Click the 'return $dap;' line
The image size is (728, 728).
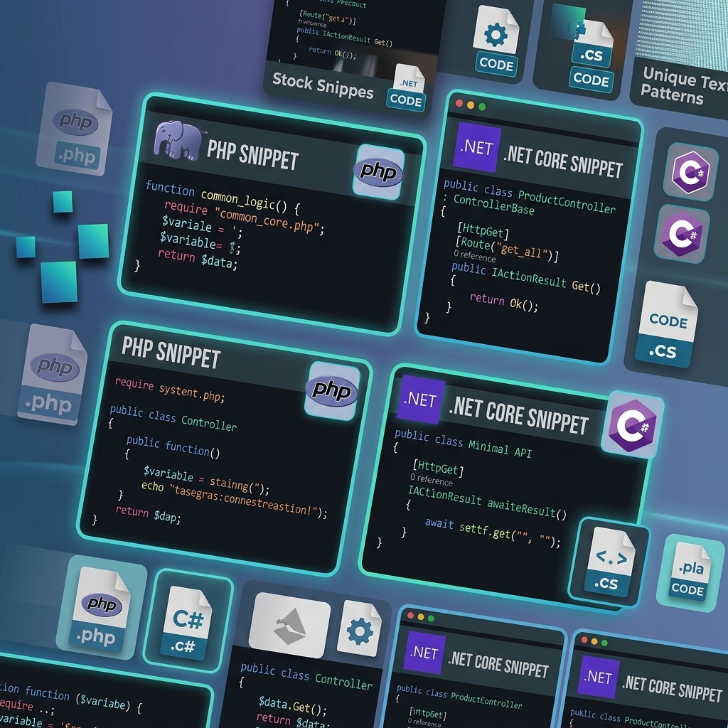pos(148,514)
